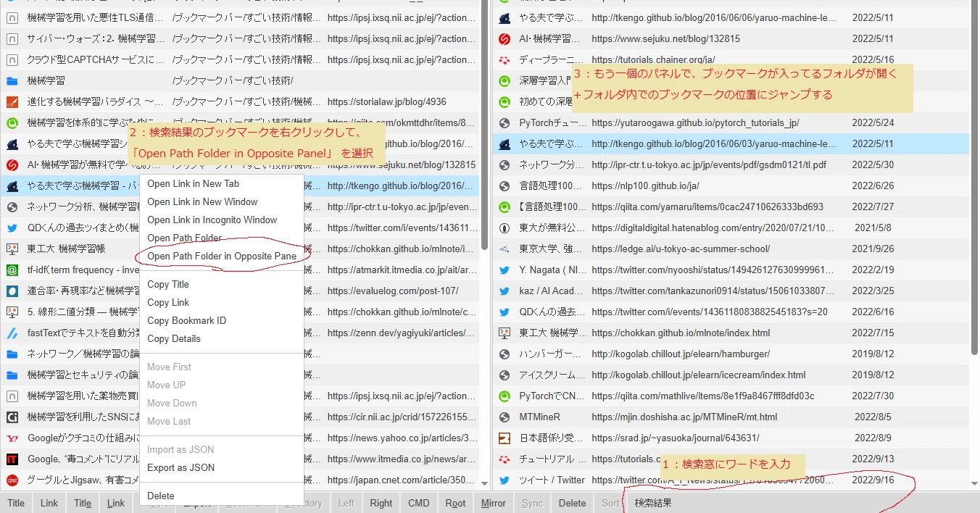Select the 5. 線形二値分類 row

(x=240, y=312)
